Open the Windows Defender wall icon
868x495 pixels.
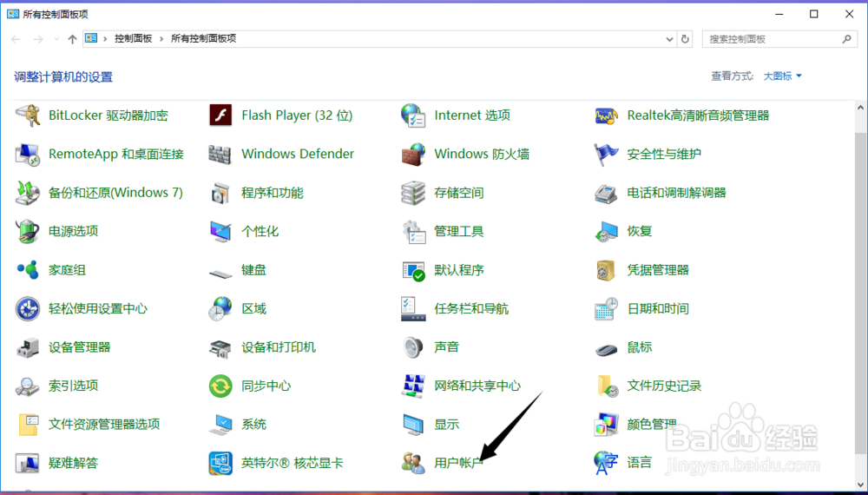pos(220,155)
